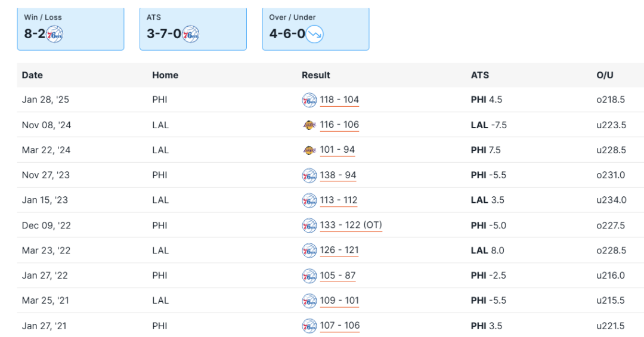The width and height of the screenshot is (644, 337).
Task: Select the Win / Loss 8-2 card
Action: coord(70,29)
